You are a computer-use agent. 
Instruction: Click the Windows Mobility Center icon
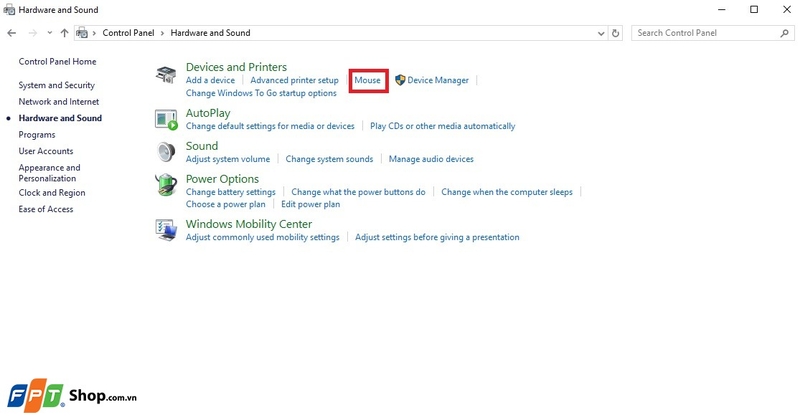[166, 230]
